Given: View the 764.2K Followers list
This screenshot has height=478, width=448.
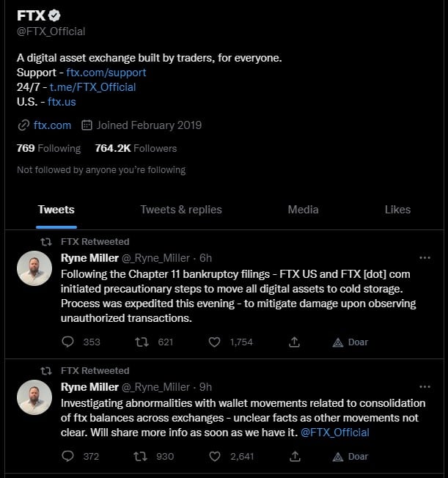Looking at the screenshot, I should [x=136, y=148].
